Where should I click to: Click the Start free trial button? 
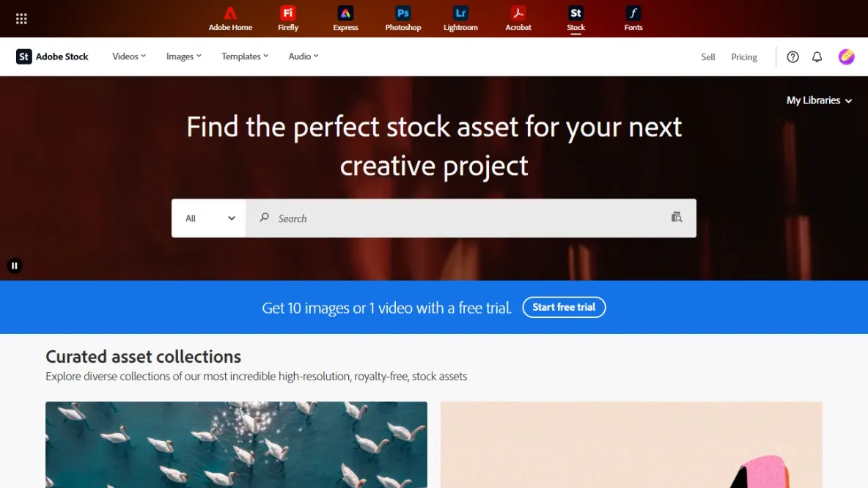tap(564, 307)
